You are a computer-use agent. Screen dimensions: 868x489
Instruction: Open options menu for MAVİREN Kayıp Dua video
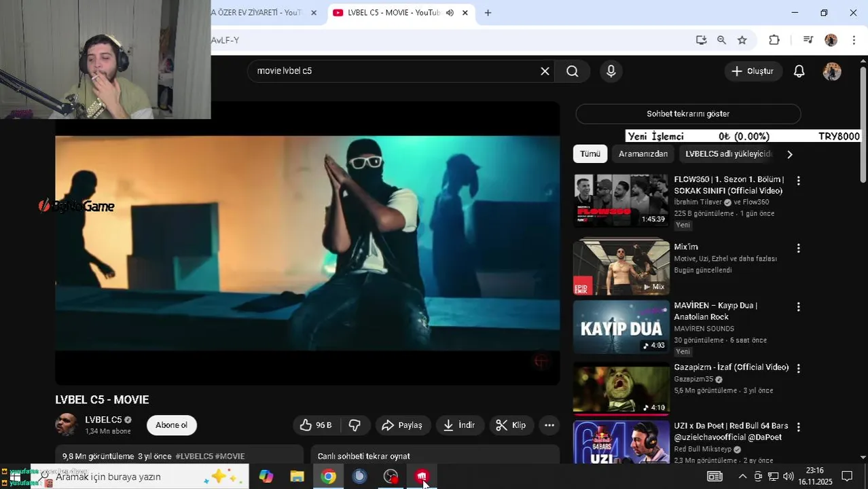(x=799, y=307)
